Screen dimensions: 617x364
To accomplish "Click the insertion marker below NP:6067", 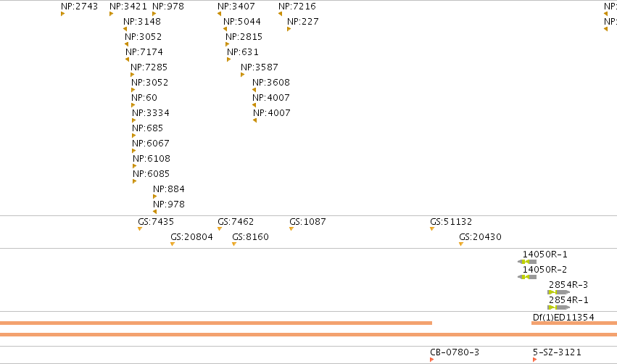I will (x=134, y=151).
